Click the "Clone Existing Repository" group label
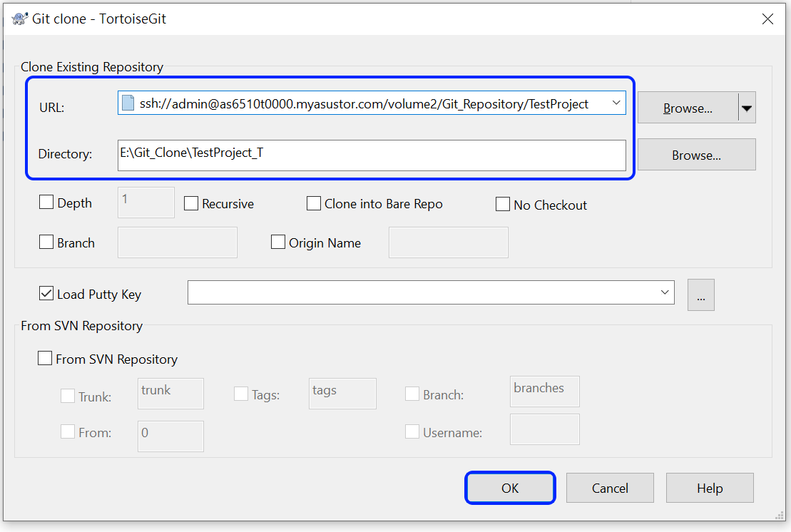This screenshot has height=532, width=791. pyautogui.click(x=92, y=67)
